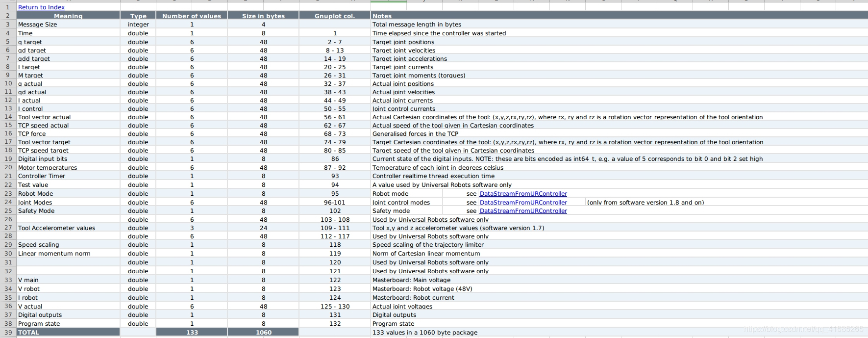The height and width of the screenshot is (338, 868).
Task: Click note 'Generalised forces in the TCP'
Action: click(415, 134)
